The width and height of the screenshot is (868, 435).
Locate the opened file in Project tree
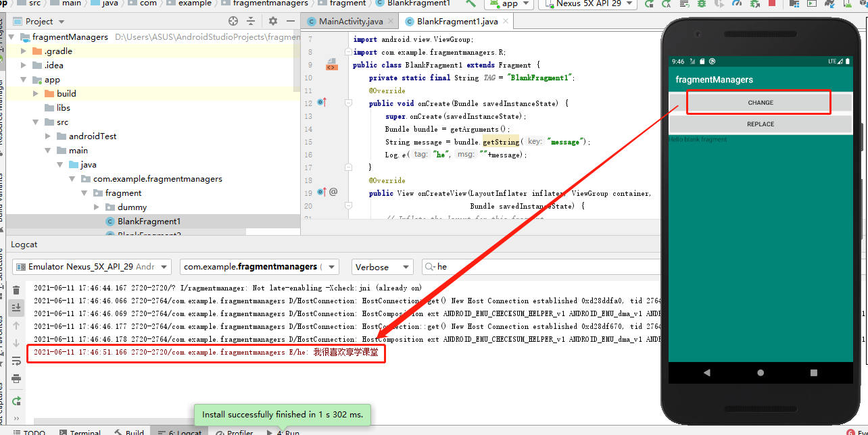click(234, 21)
